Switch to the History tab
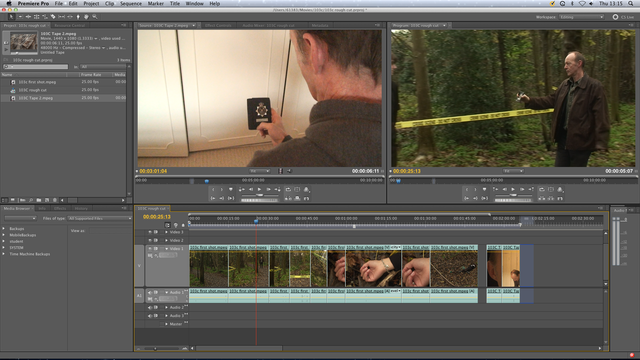 (x=81, y=209)
